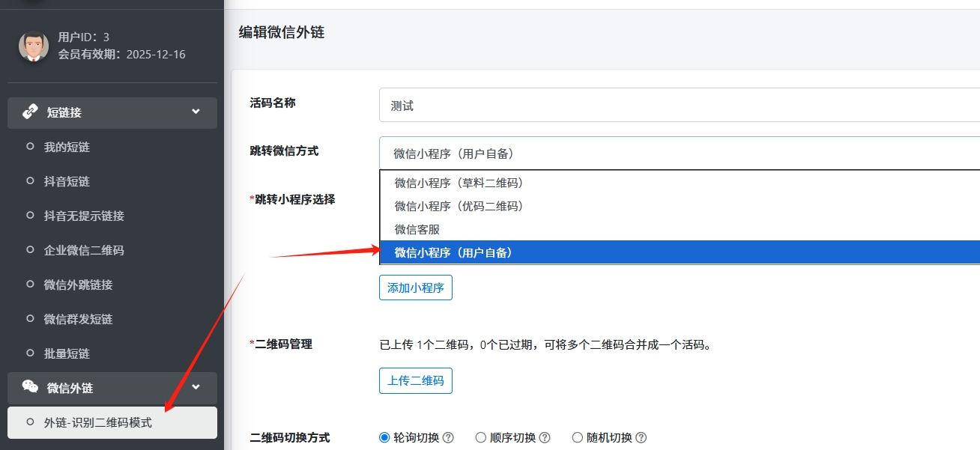Open the 跳转微信方式 dropdown box
The height and width of the screenshot is (450, 980).
click(679, 153)
